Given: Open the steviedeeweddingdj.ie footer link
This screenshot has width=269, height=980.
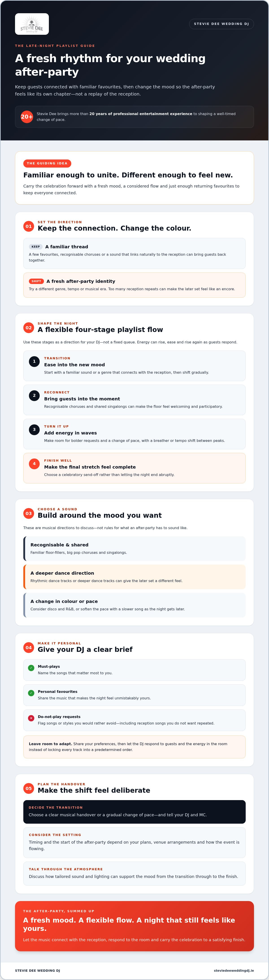Looking at the screenshot, I should coord(234,970).
